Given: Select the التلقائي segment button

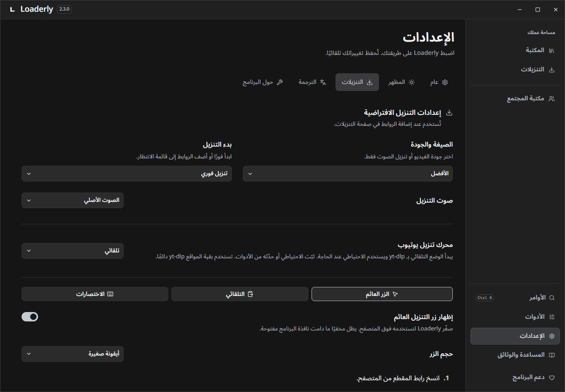Looking at the screenshot, I should pos(239,294).
